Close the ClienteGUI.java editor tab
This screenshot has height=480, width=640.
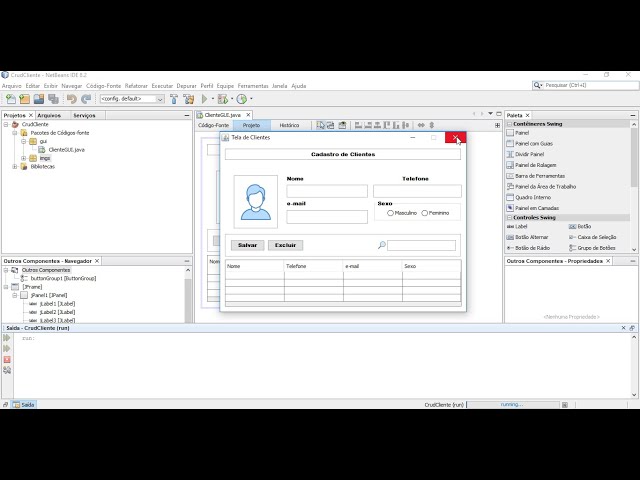coord(248,115)
